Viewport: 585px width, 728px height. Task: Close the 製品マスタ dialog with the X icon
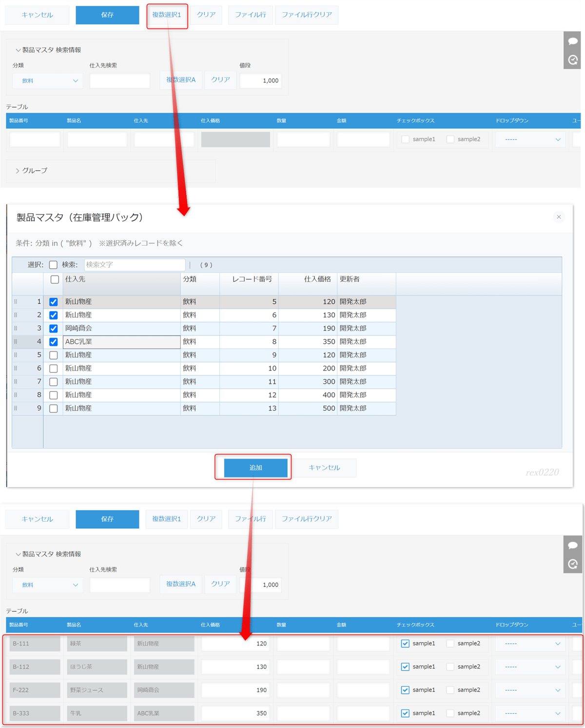(x=559, y=217)
